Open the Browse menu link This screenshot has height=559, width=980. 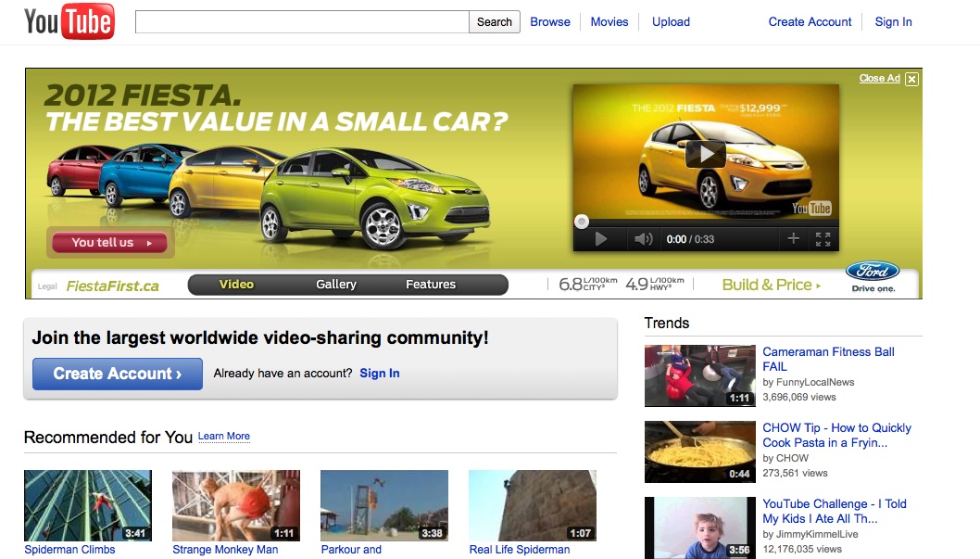(550, 22)
